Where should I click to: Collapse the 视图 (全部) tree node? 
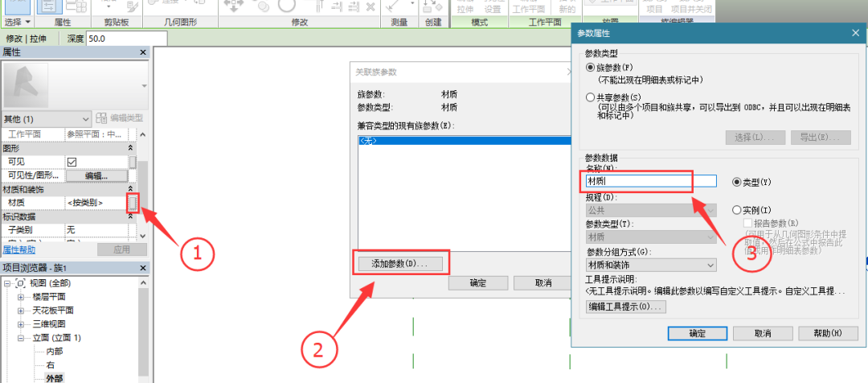[x=8, y=283]
